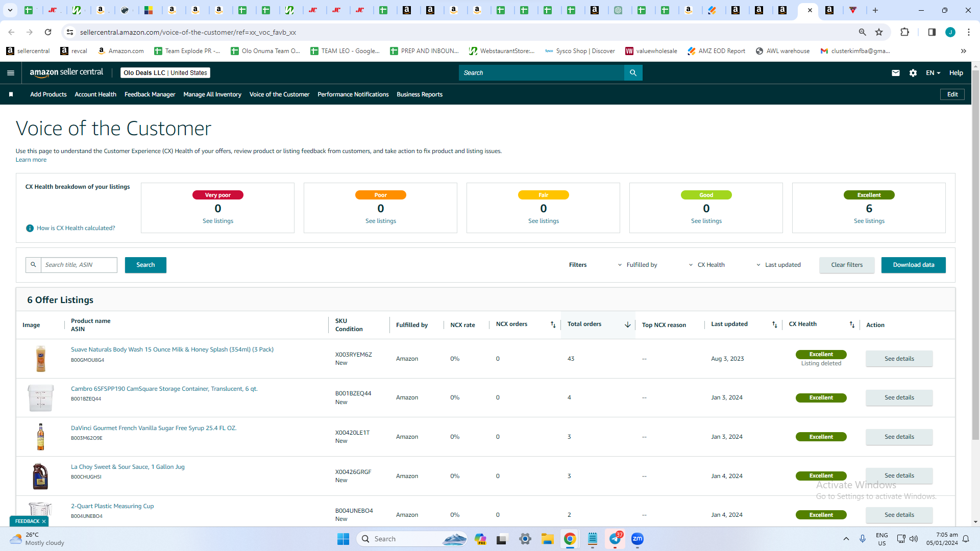Click the Amazon Seller Central logo
Screen dimensions: 980x551
66,72
